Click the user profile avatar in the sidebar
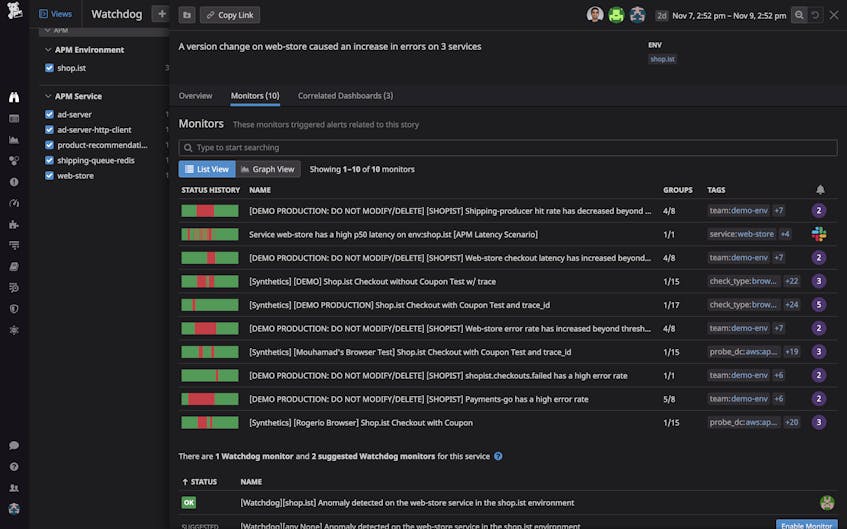Image resolution: width=847 pixels, height=529 pixels. tap(14, 509)
